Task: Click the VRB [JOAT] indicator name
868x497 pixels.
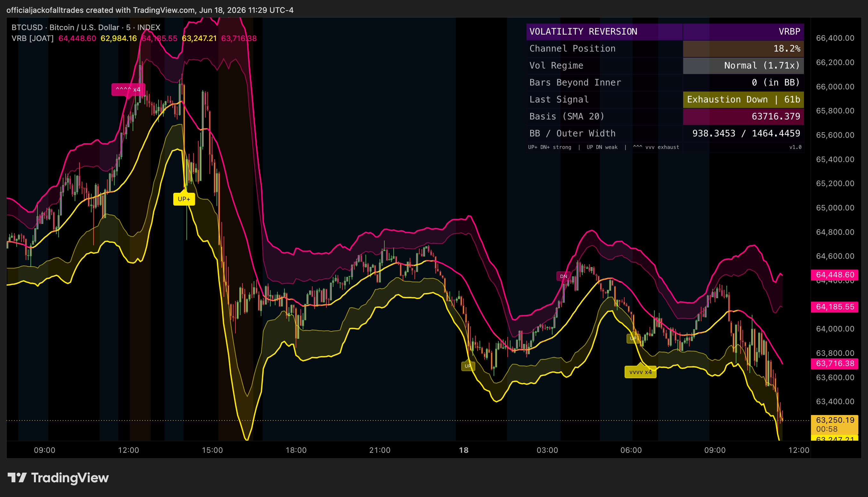Action: click(32, 38)
